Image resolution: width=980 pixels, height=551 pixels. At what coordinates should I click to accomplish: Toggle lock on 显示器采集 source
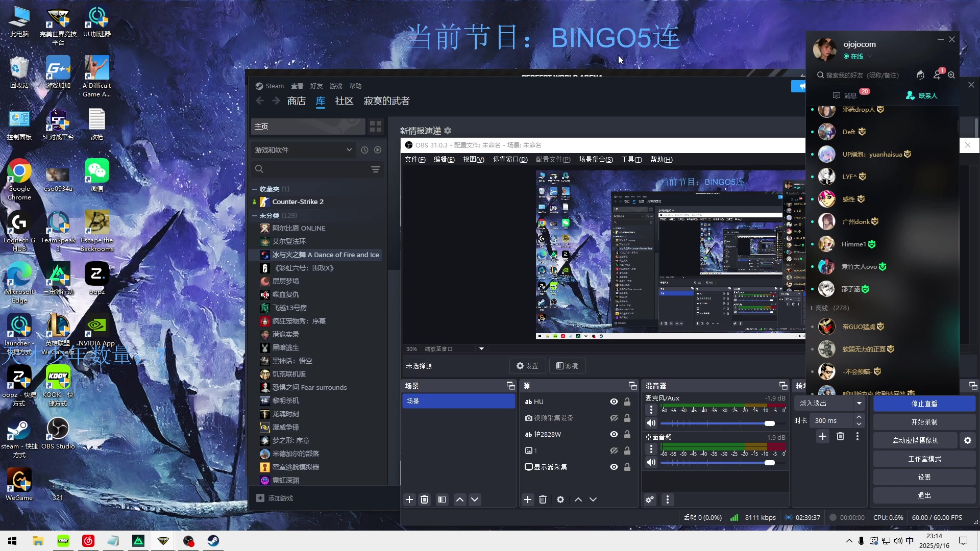pyautogui.click(x=627, y=467)
